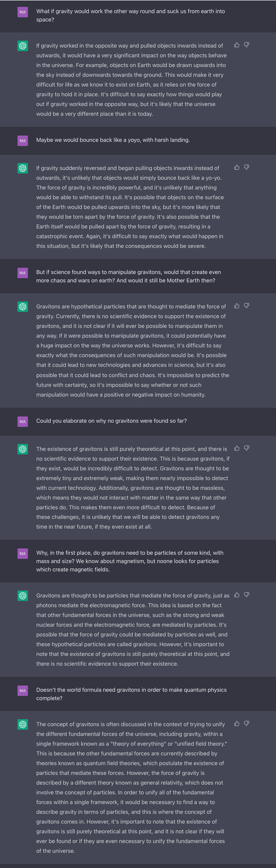Like the reply about bouncing like a yo-yo
276x868 pixels.
point(237,167)
